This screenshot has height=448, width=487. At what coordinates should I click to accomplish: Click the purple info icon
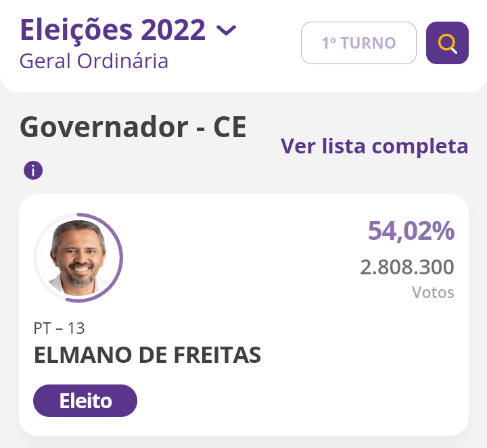32,170
